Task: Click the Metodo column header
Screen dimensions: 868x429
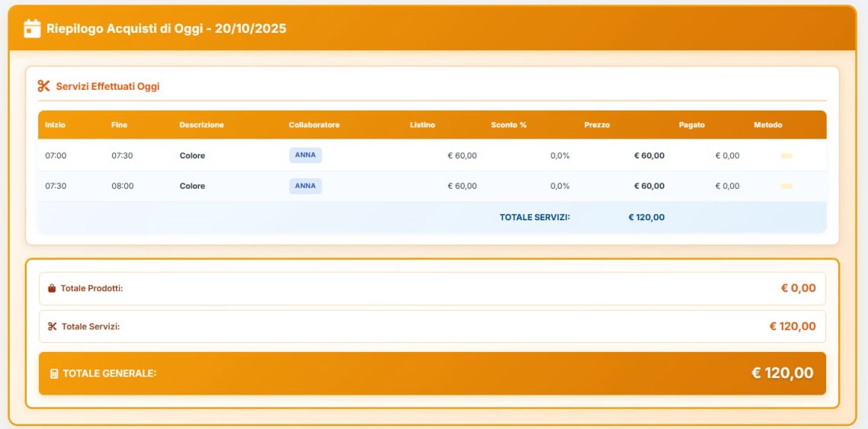Action: (767, 125)
